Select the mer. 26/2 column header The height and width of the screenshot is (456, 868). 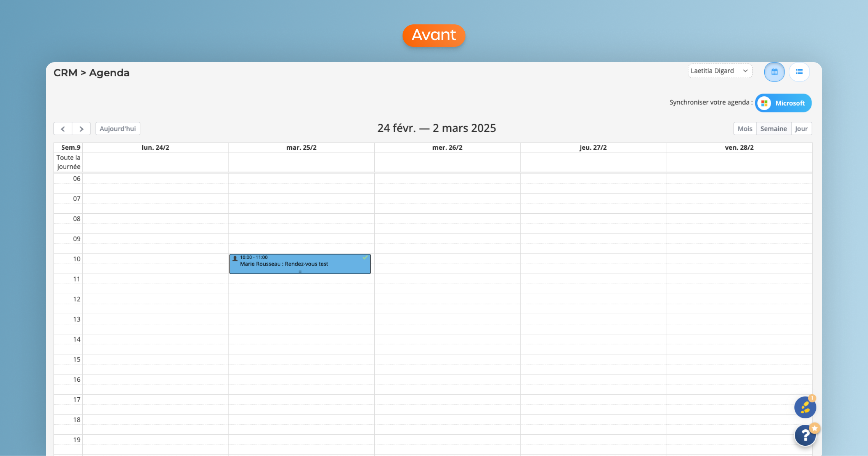(447, 147)
